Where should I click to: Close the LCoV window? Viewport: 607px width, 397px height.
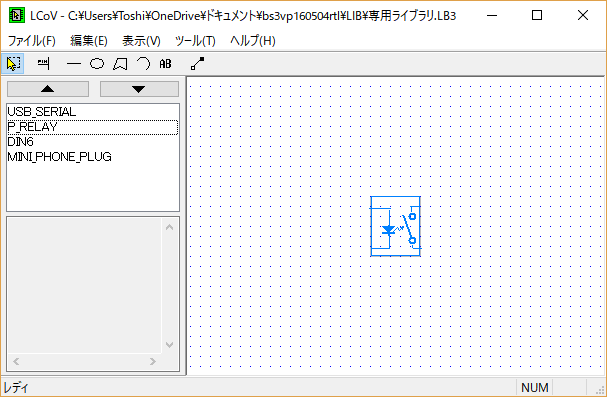[x=583, y=15]
